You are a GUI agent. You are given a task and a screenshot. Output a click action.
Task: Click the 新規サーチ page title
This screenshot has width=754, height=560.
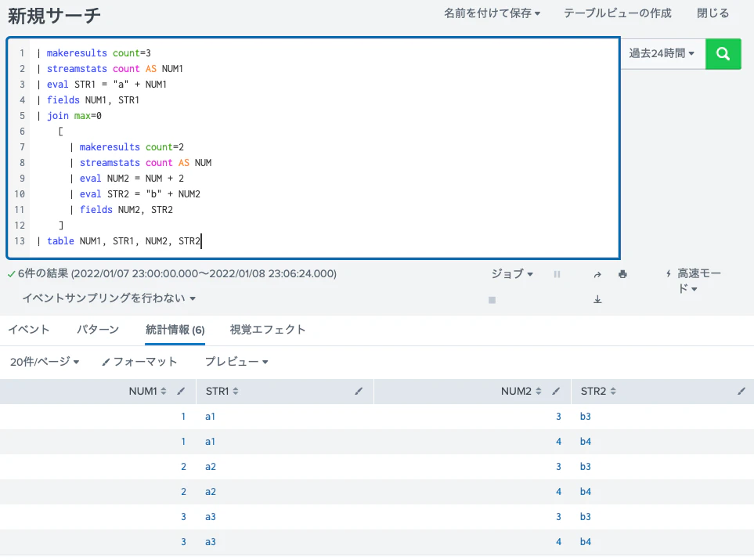(54, 16)
